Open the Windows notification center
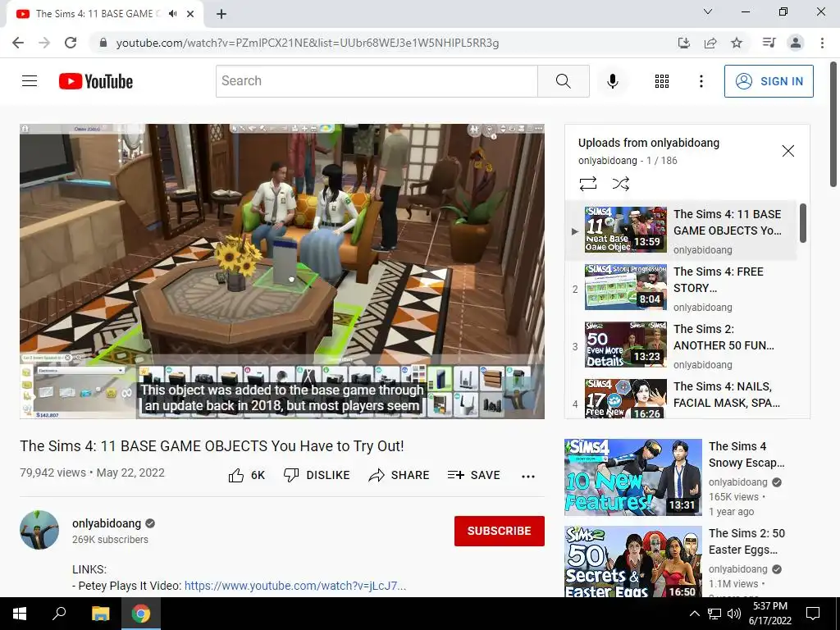Image resolution: width=840 pixels, height=630 pixels. (813, 614)
